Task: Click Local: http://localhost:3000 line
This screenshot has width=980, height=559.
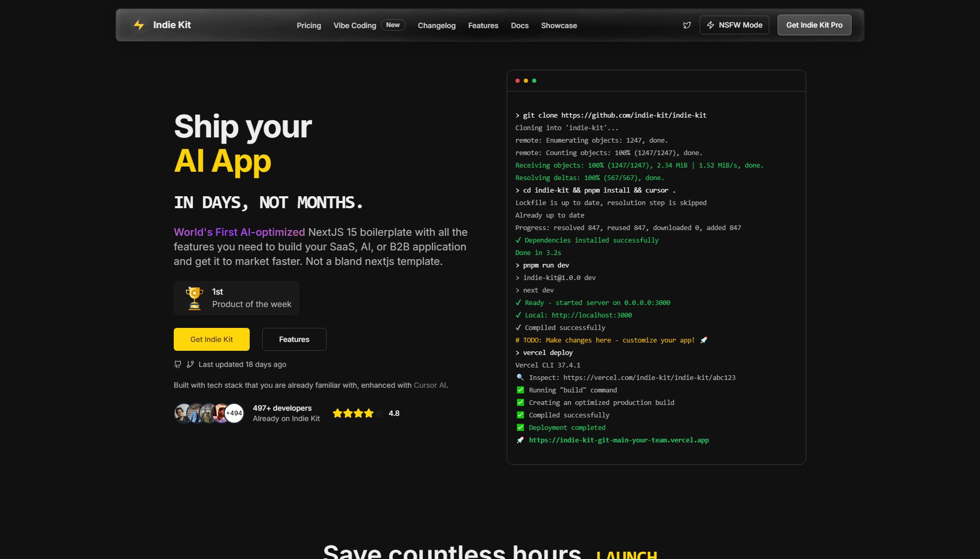Action: (573, 315)
